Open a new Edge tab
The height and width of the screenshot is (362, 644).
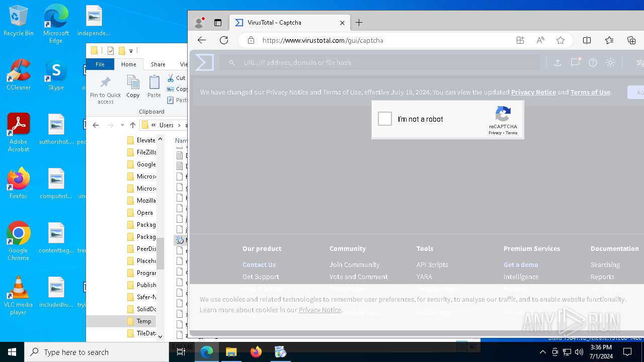(359, 23)
